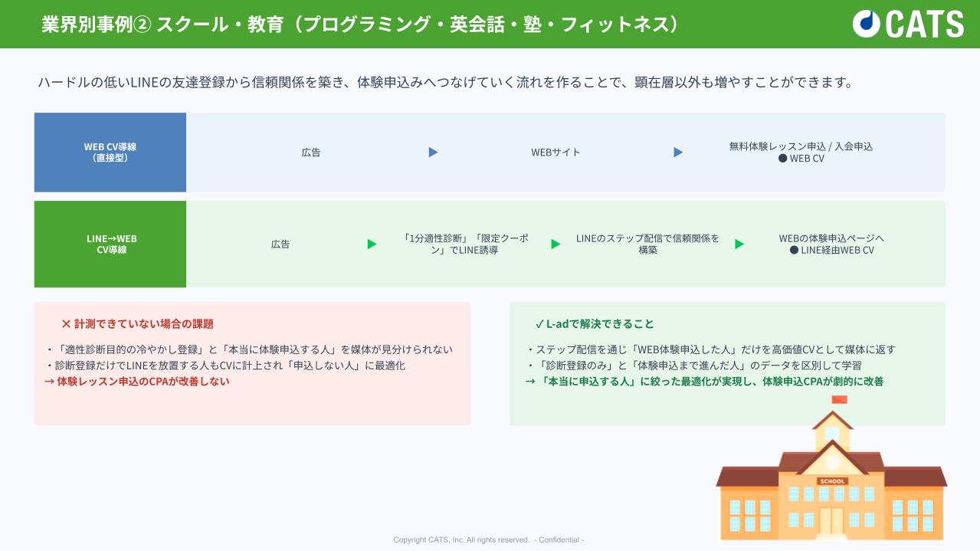Click green conclusion 「本当に申込する人」に絞った最適化
Screen dimensions: 980x551
pos(704,382)
